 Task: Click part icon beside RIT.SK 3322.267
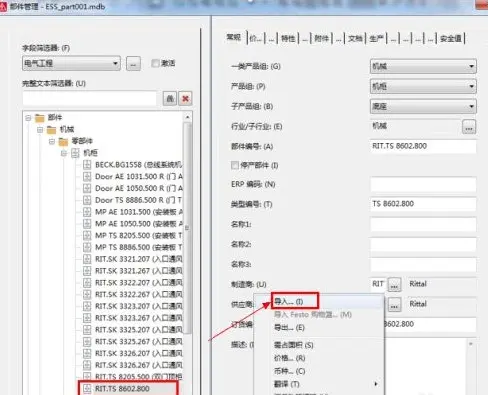[87, 294]
